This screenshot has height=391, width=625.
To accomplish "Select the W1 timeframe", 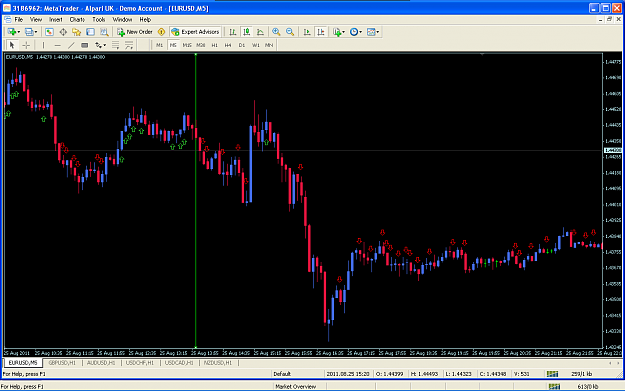I will [x=256, y=45].
